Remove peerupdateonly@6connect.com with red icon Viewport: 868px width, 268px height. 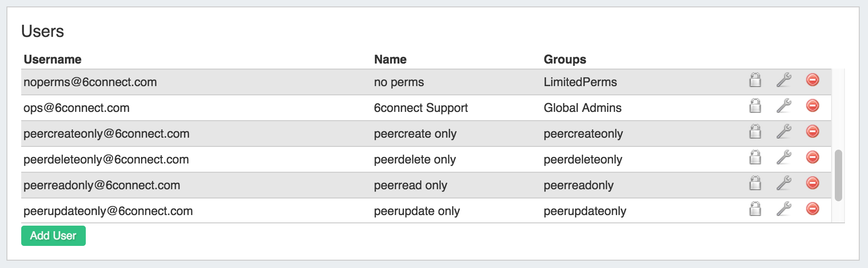(812, 209)
